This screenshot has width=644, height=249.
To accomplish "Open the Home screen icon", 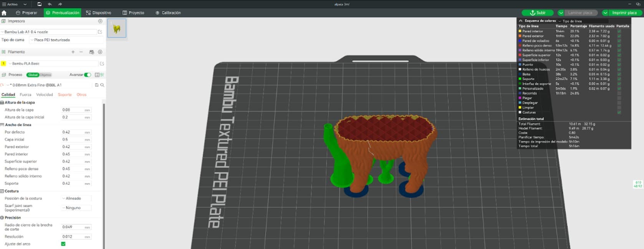I will click(x=4, y=13).
